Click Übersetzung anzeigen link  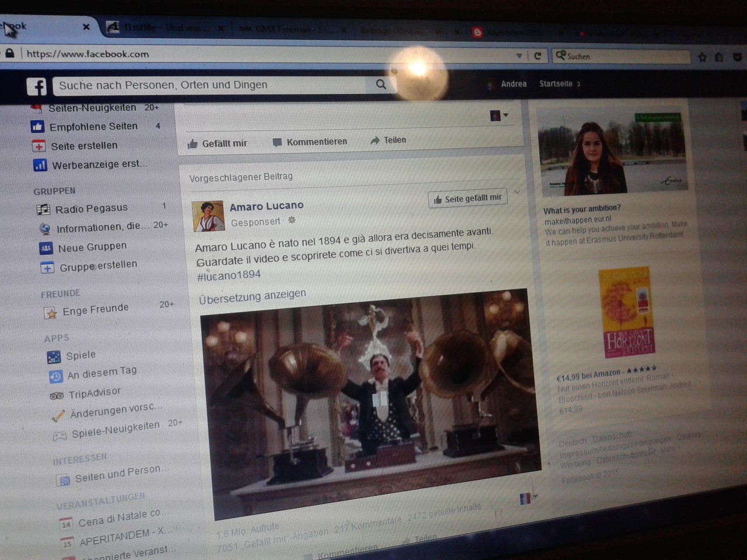click(252, 296)
